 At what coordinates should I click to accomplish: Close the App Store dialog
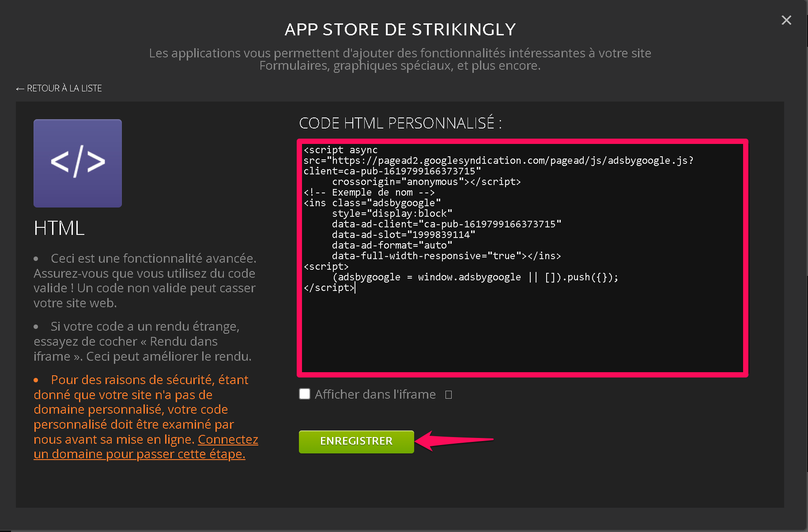click(x=786, y=20)
